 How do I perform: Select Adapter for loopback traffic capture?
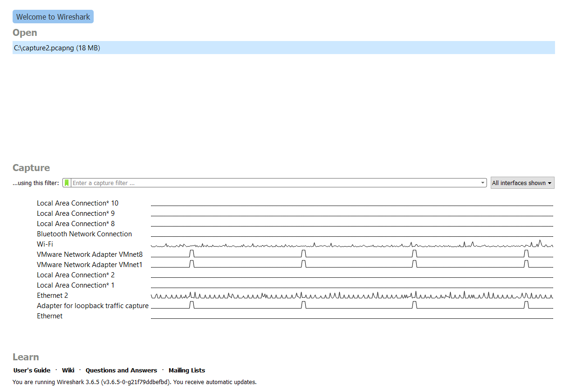point(93,306)
